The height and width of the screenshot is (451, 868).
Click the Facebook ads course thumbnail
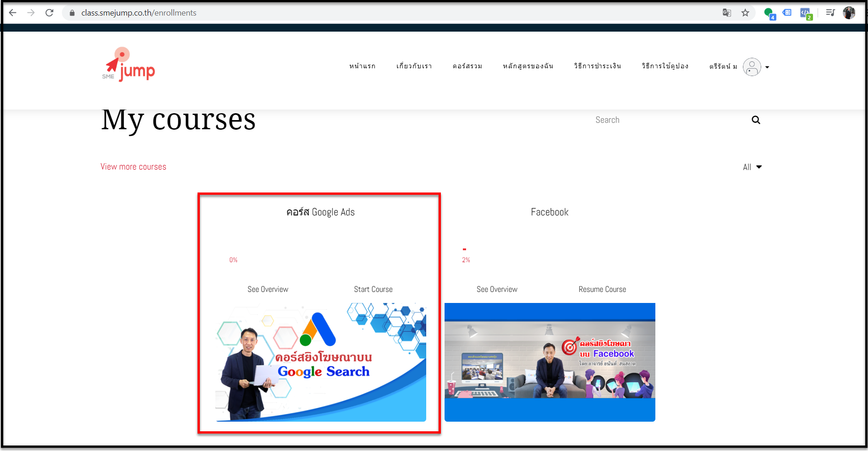point(550,362)
